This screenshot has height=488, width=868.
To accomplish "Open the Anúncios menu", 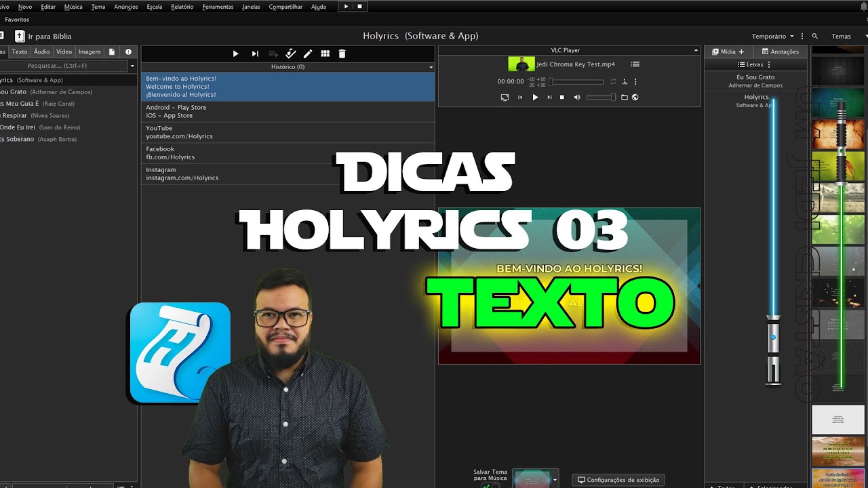I will (x=126, y=7).
